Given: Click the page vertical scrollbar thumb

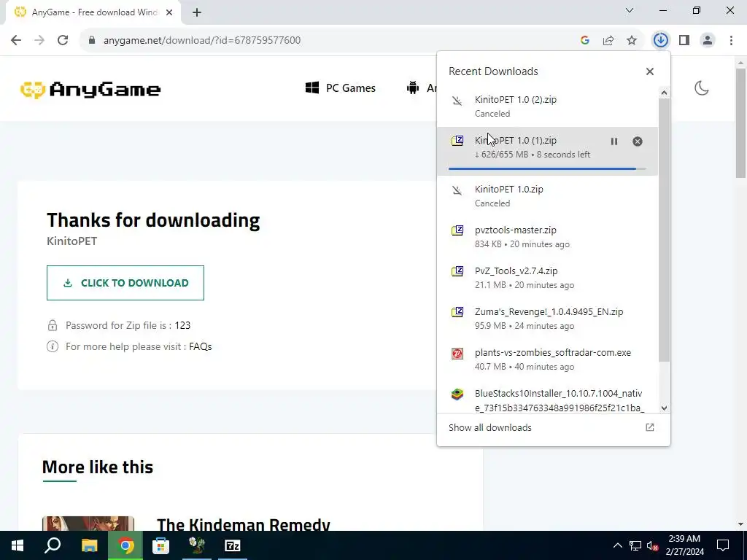Looking at the screenshot, I should tap(740, 123).
